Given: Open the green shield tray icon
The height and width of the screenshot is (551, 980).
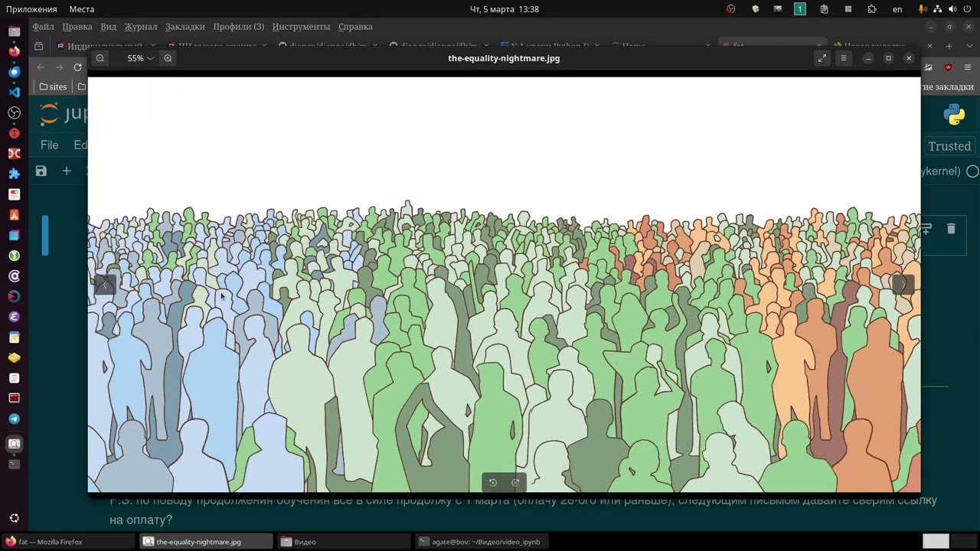Looking at the screenshot, I should click(x=756, y=9).
